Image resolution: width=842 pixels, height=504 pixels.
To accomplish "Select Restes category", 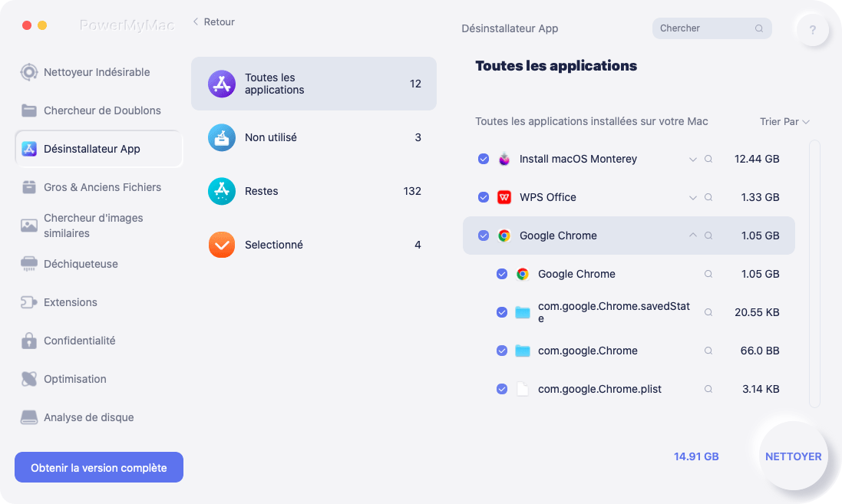I will [x=314, y=191].
